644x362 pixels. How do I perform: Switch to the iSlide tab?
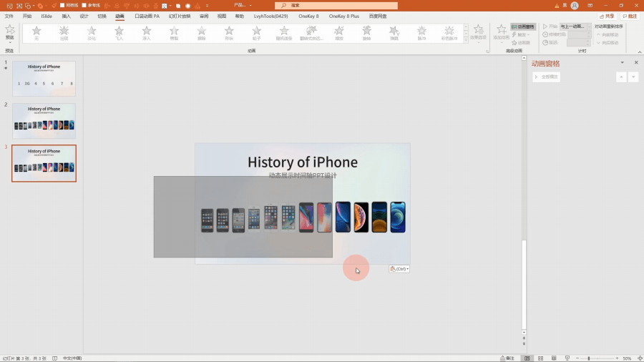(47, 16)
